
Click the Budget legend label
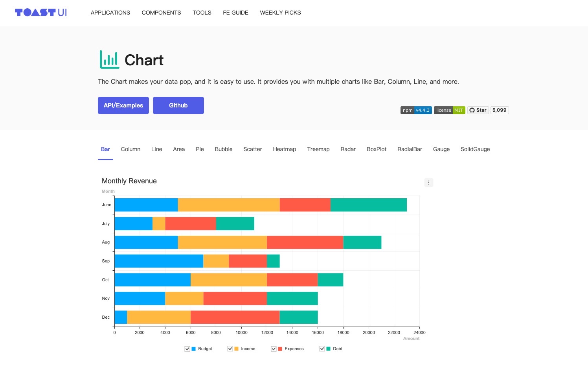point(205,349)
